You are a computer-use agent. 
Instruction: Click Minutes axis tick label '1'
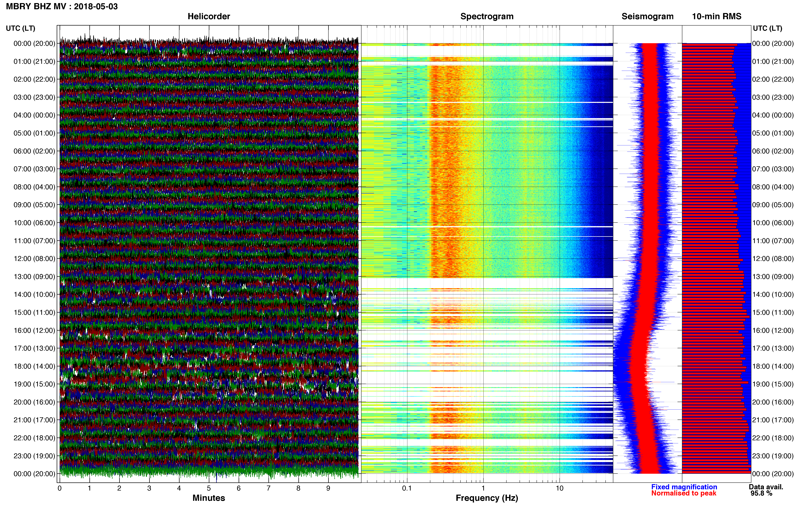point(89,488)
